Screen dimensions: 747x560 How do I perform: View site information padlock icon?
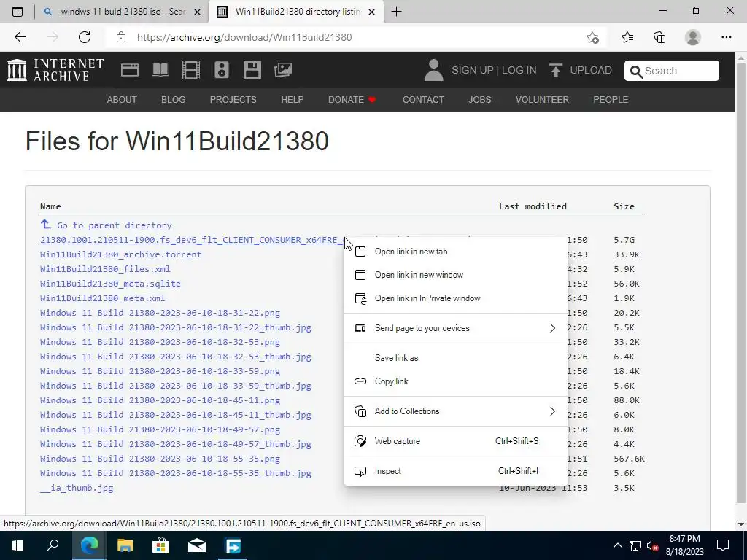[121, 37]
